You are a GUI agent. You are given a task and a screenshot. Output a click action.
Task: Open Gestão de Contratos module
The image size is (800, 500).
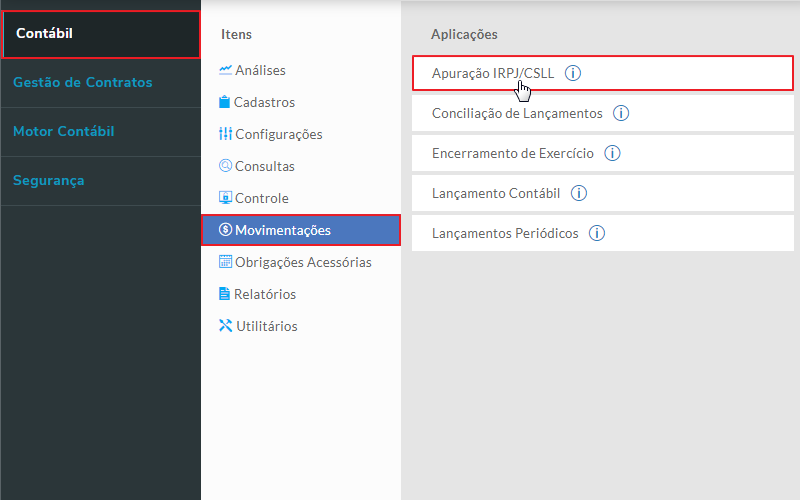coord(83,82)
